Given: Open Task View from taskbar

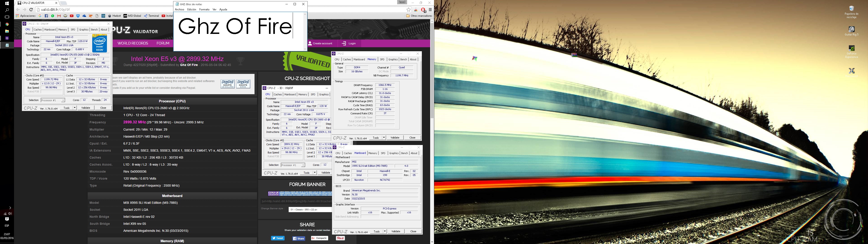Looking at the screenshot, I should coord(7,17).
